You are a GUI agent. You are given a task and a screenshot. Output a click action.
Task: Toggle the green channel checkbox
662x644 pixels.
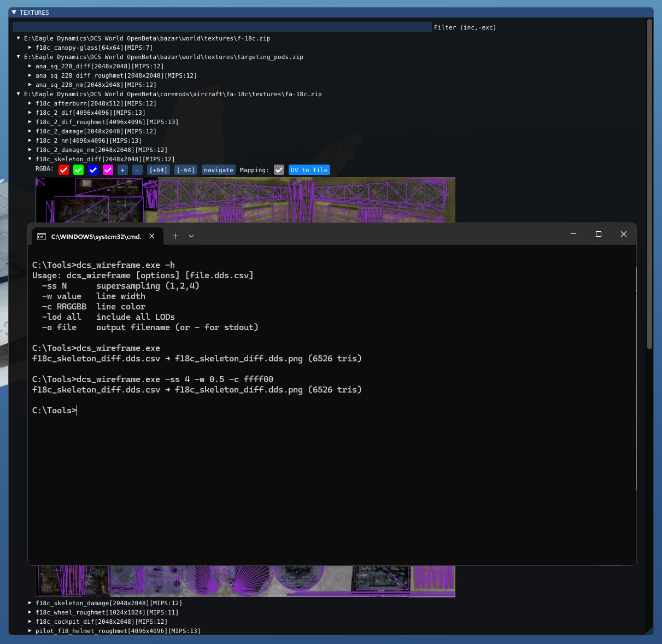pos(78,170)
